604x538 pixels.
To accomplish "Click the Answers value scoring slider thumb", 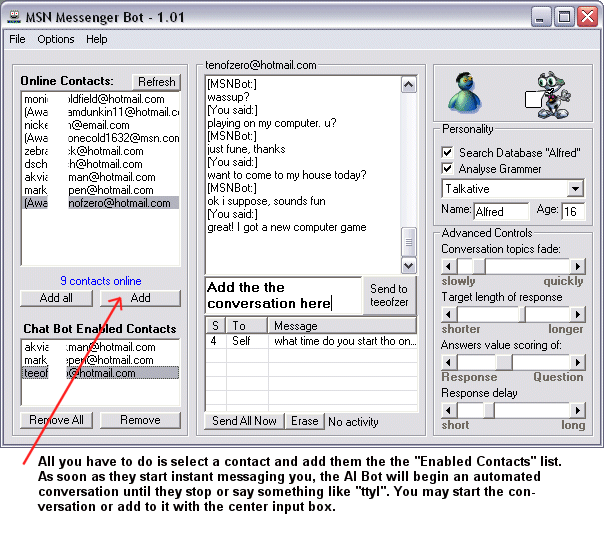I will (504, 362).
